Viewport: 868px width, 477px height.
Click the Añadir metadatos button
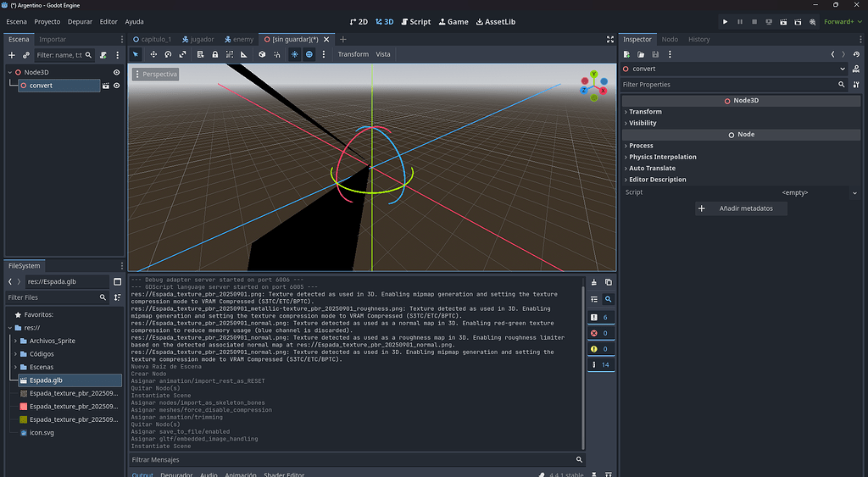tap(741, 208)
